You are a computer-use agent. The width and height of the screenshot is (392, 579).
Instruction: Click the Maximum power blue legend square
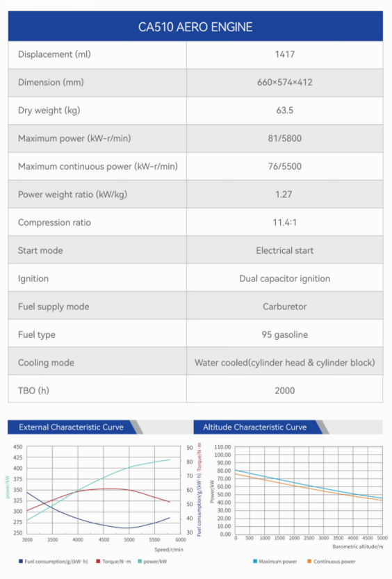(254, 562)
